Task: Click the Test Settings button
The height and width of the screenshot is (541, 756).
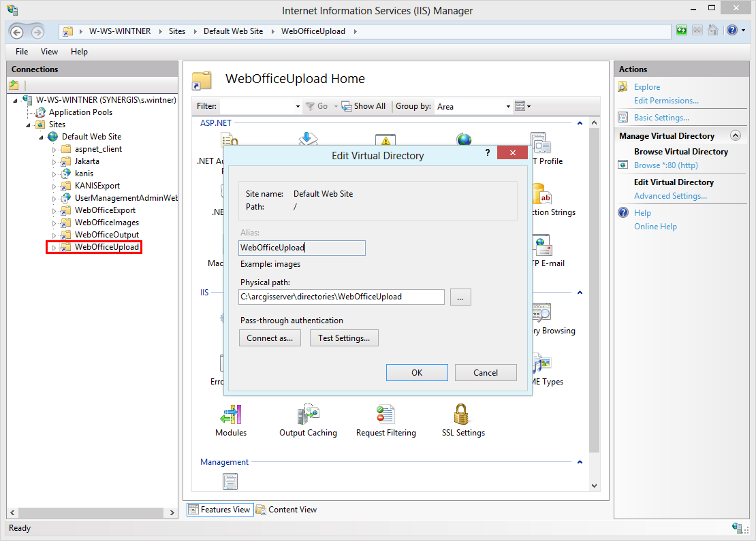Action: (344, 338)
